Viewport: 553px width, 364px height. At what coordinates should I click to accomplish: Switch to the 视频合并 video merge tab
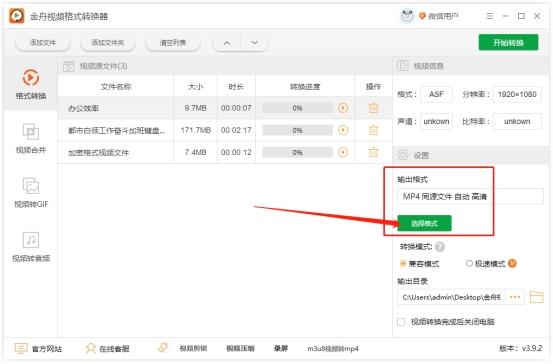coord(31,138)
